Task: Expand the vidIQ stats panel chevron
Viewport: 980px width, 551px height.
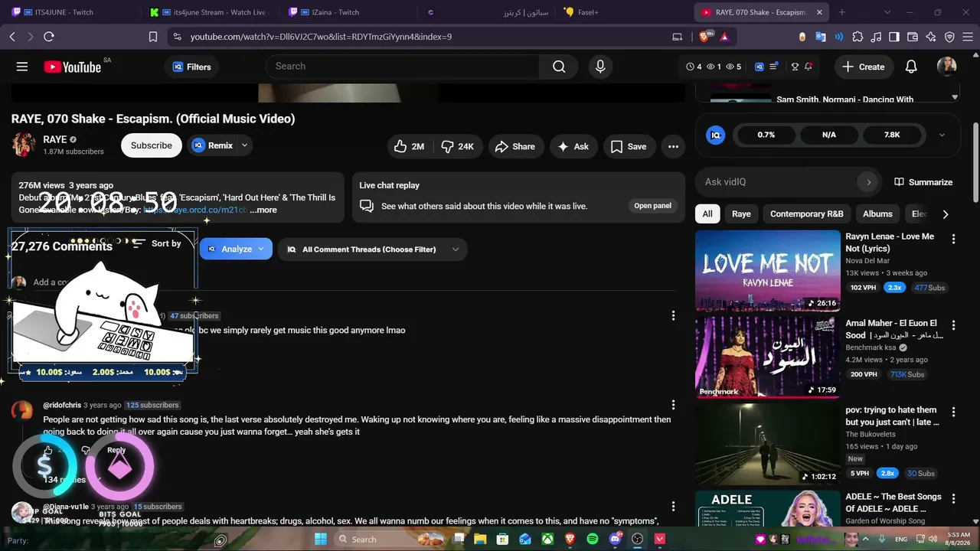Action: tap(942, 135)
